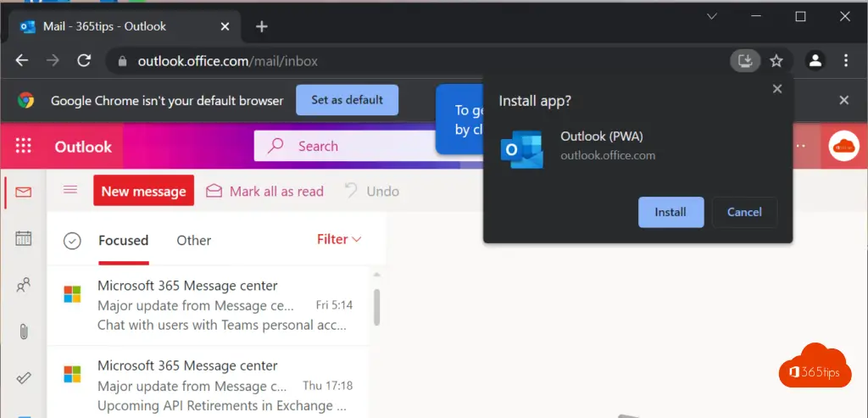Open the Chrome profile avatar icon
868x418 pixels.
click(815, 60)
